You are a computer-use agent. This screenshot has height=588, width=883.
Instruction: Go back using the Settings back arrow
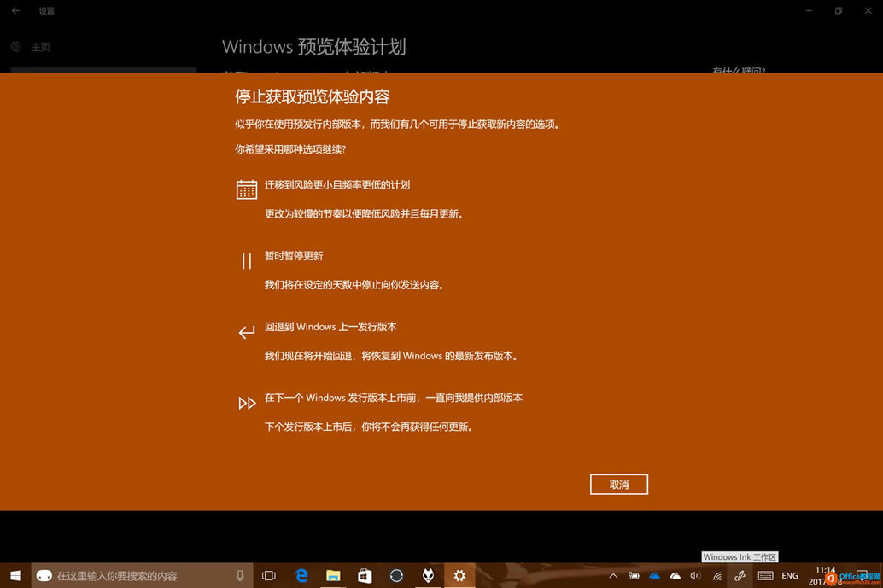15,11
